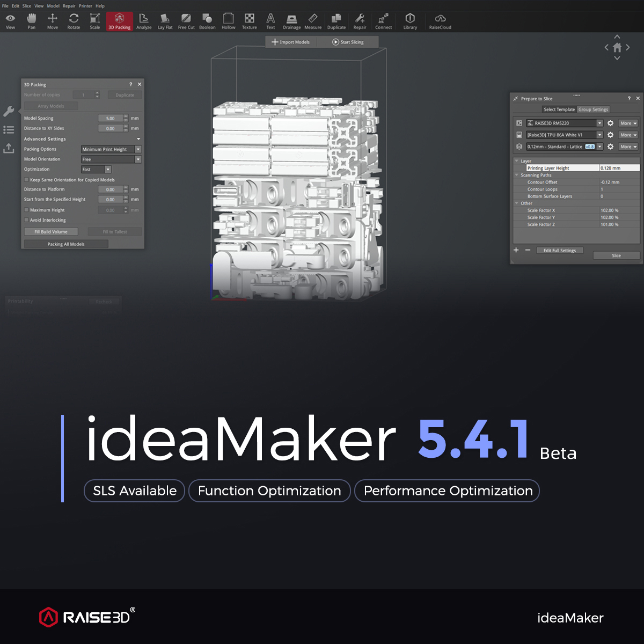Viewport: 644px width, 644px height.
Task: Click Packing All Models
Action: 66,244
